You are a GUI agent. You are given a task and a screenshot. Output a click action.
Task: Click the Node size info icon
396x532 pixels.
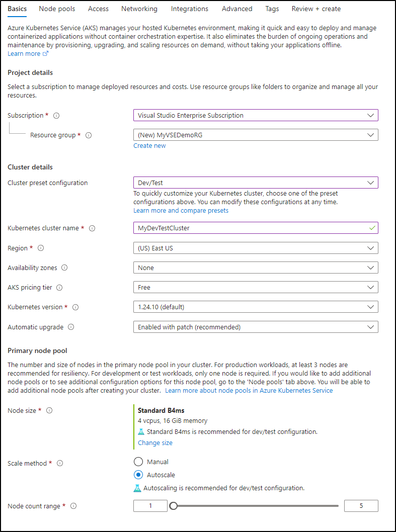pos(49,410)
